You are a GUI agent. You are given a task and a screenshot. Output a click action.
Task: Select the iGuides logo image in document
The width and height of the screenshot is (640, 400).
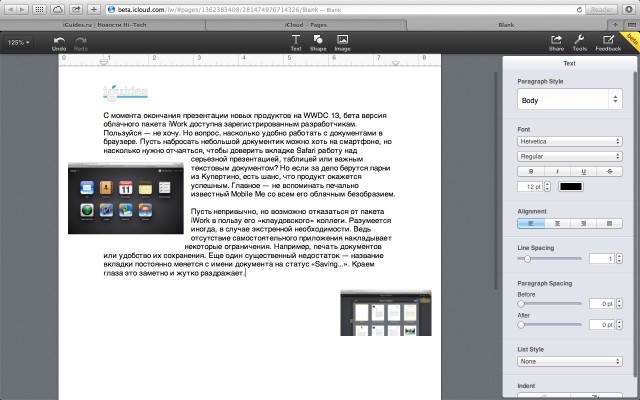click(x=125, y=92)
